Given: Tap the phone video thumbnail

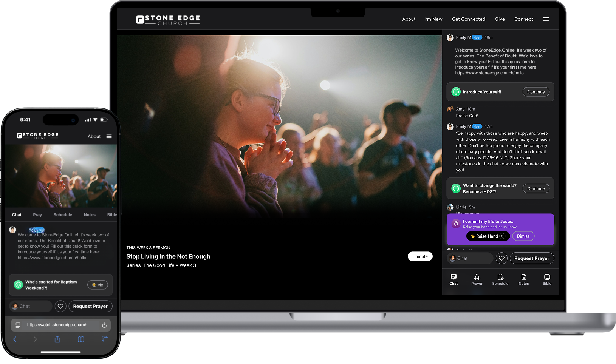Looking at the screenshot, I should (x=60, y=176).
